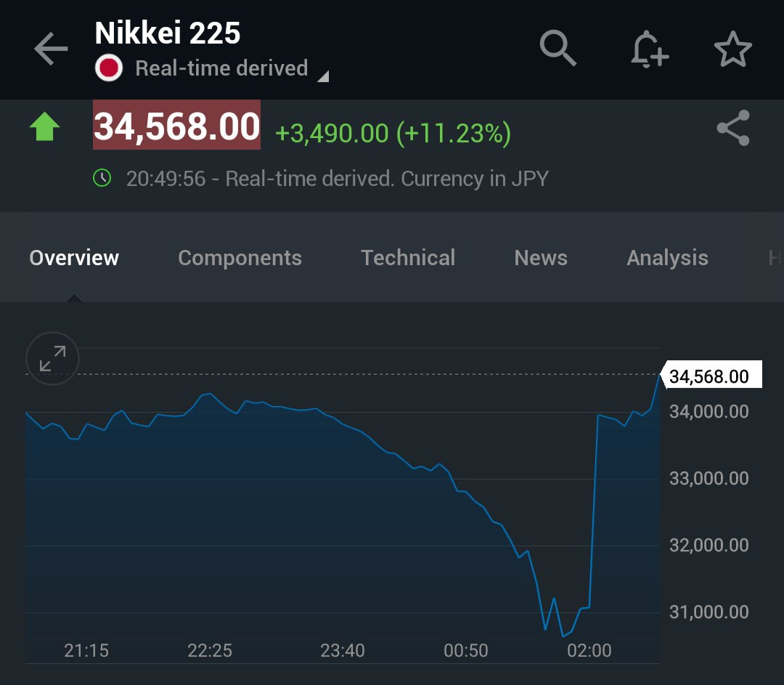The image size is (784, 685).
Task: Open search with the magnifier icon
Action: tap(558, 48)
